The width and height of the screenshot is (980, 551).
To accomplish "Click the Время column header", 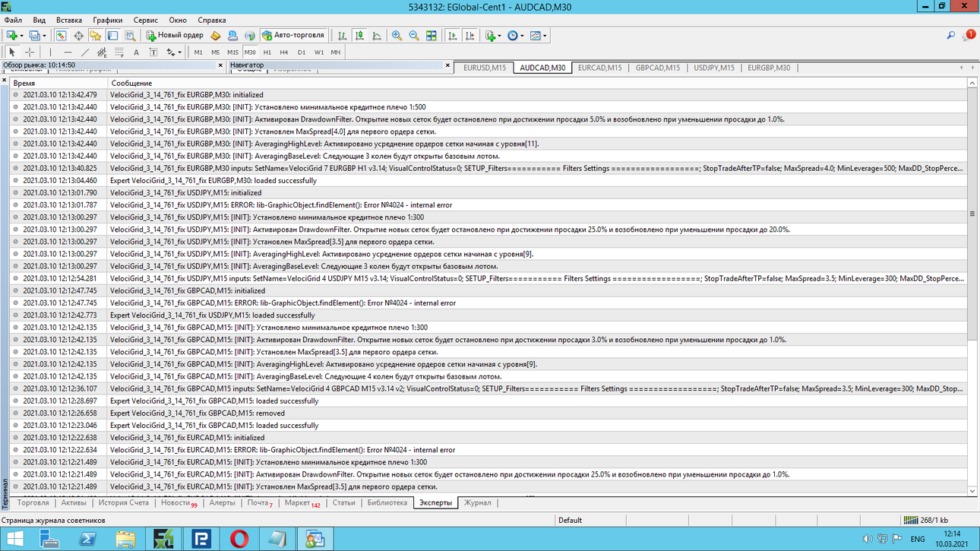I will (x=58, y=83).
